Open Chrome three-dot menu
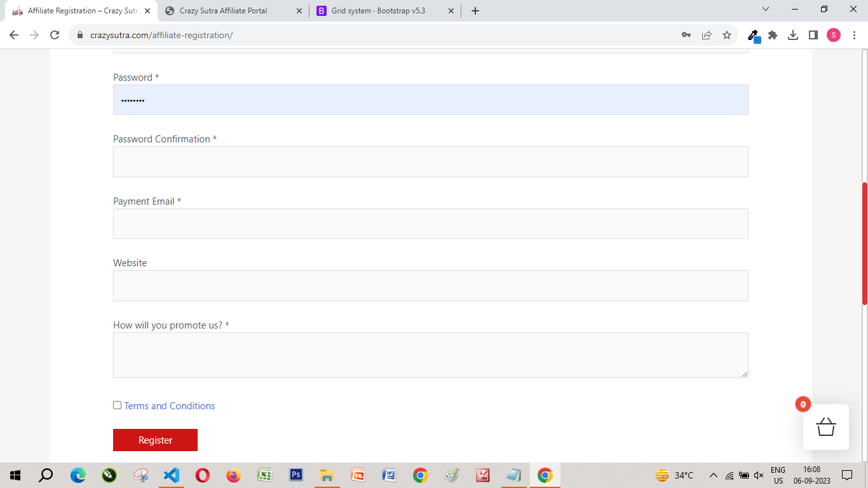Screen dimensions: 868x488 (854, 35)
